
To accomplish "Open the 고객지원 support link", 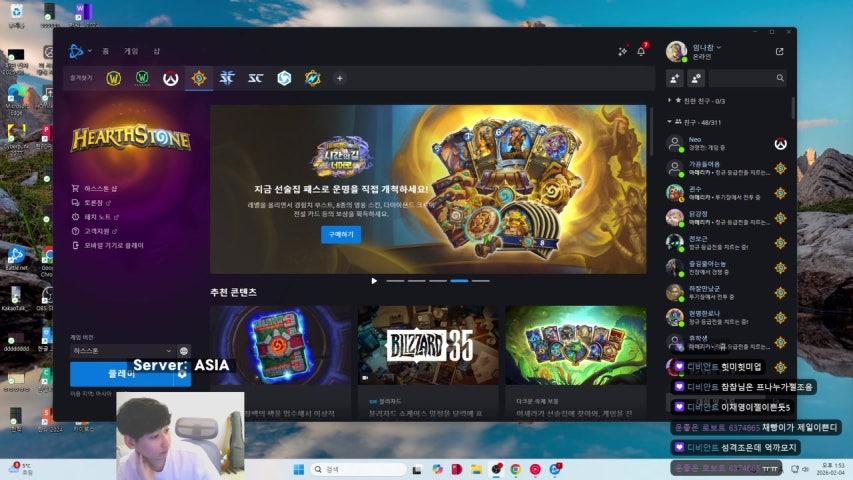I will (x=95, y=231).
